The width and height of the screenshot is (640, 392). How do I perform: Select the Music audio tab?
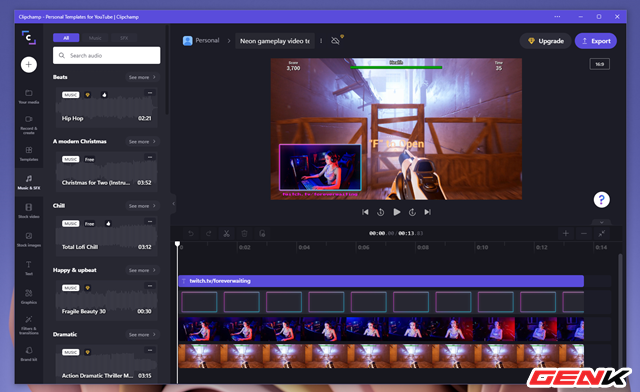coord(95,38)
